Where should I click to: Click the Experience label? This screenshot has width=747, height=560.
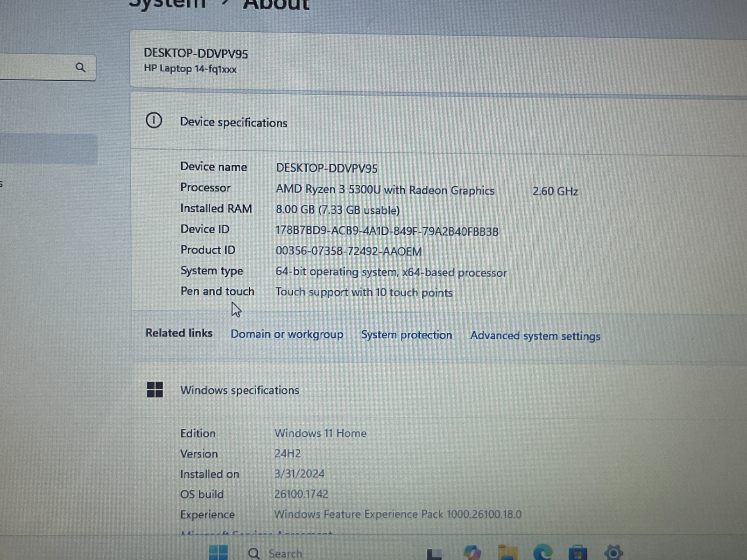pyautogui.click(x=207, y=515)
